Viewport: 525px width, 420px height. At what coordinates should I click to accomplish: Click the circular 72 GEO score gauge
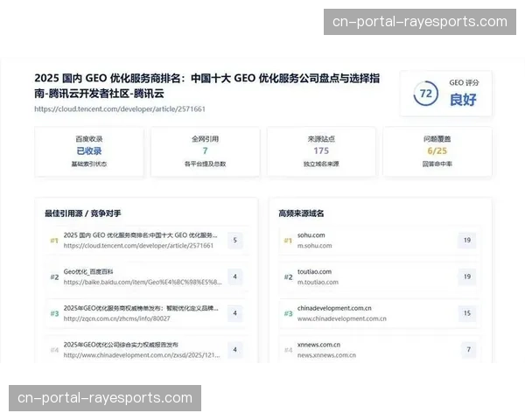[425, 94]
